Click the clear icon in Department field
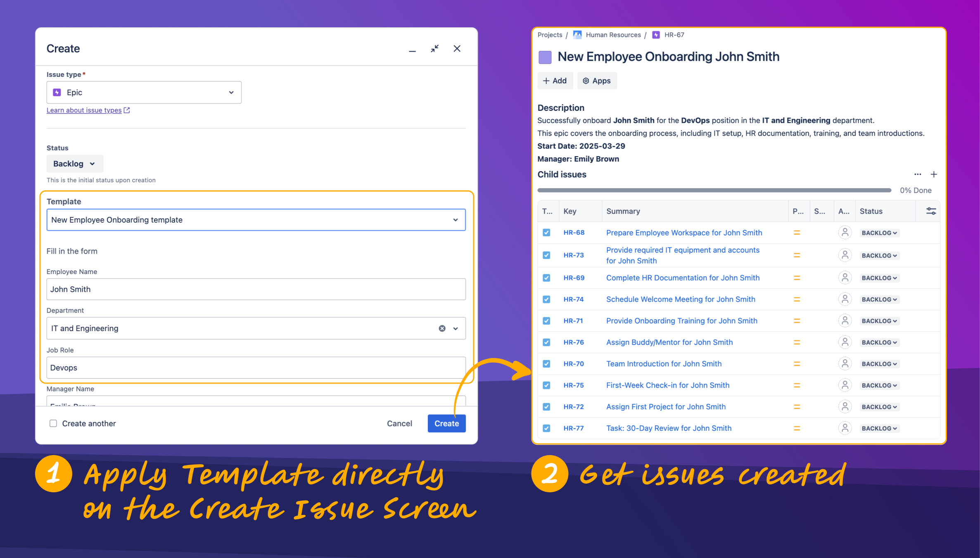The width and height of the screenshot is (980, 558). [x=442, y=328]
